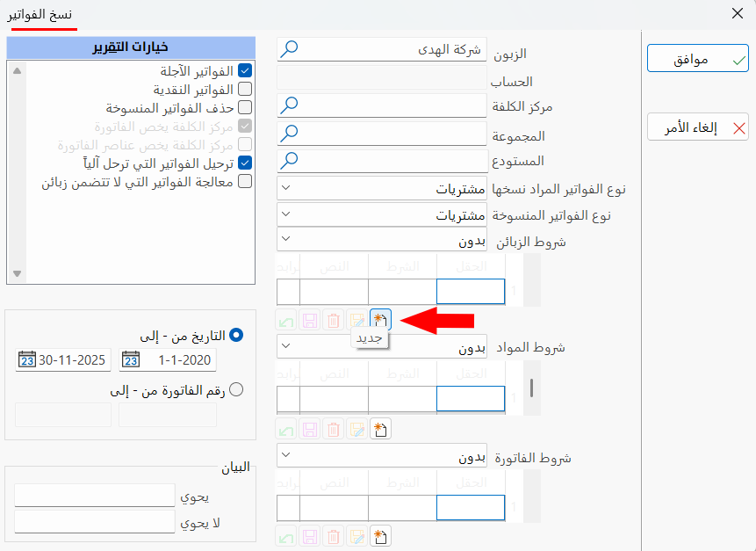The image size is (756, 551).
Task: Select the trash icon under invoice conditions
Action: coord(332,535)
